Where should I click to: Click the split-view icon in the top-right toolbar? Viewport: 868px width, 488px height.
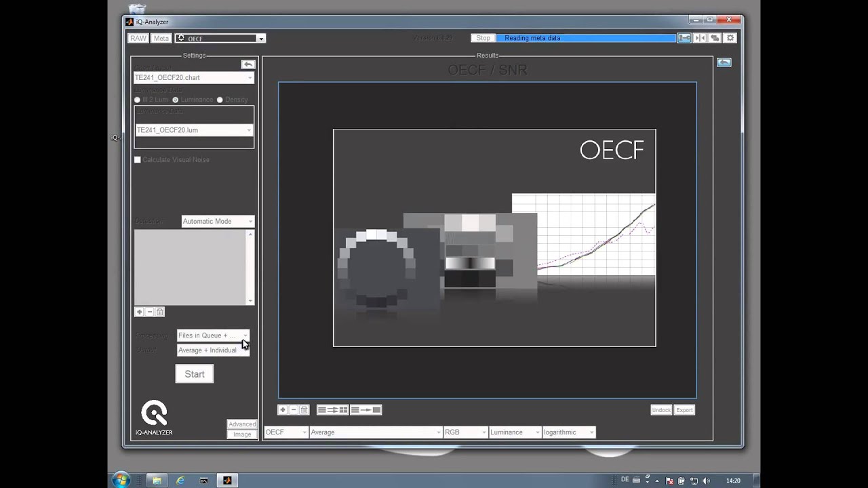click(x=700, y=39)
